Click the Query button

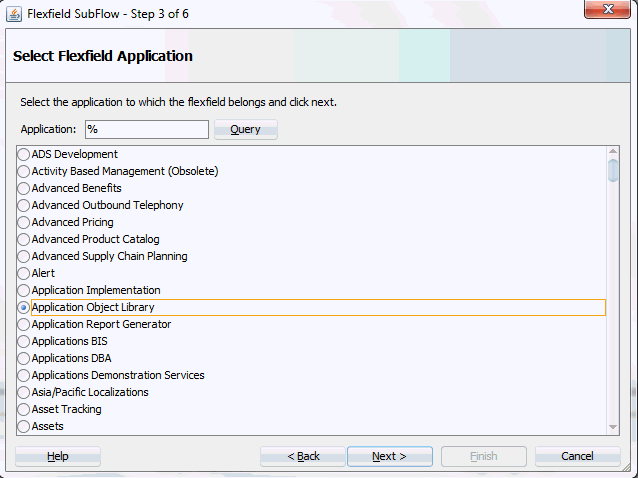click(x=246, y=129)
